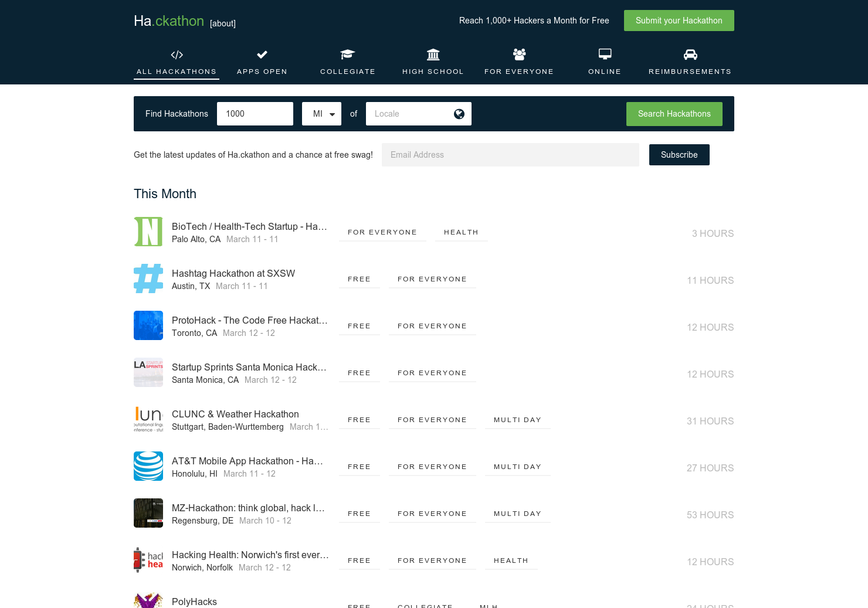Viewport: 868px width, 608px height.
Task: Switch to Online tab
Action: point(605,63)
